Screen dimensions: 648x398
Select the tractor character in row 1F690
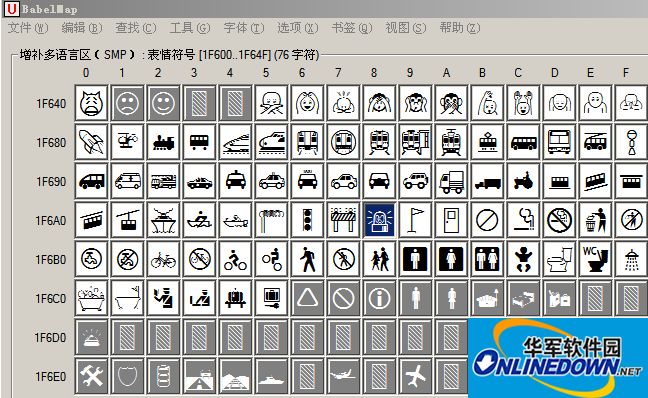pos(523,181)
